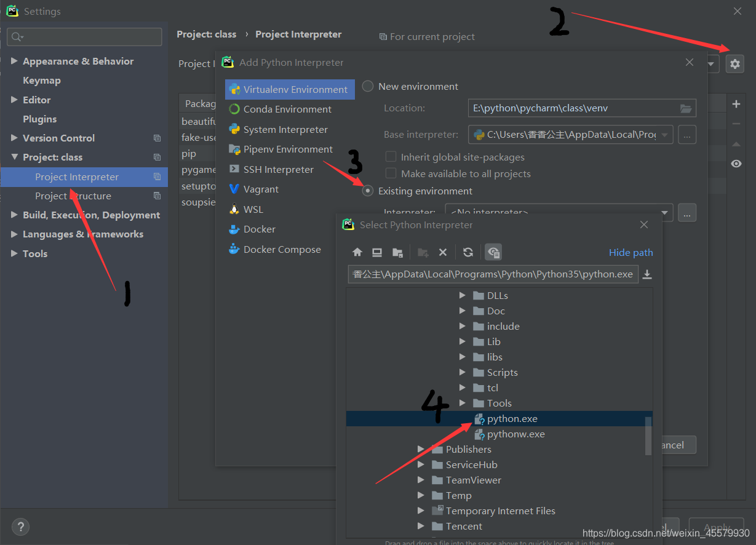Select the Temporary Internet Files folder
Screen dimensions: 756x545
[x=500, y=511]
